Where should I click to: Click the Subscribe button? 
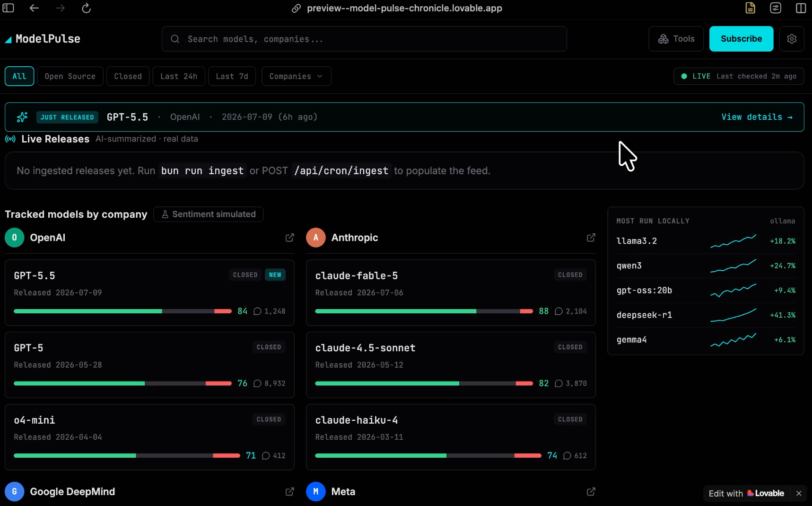tap(741, 39)
